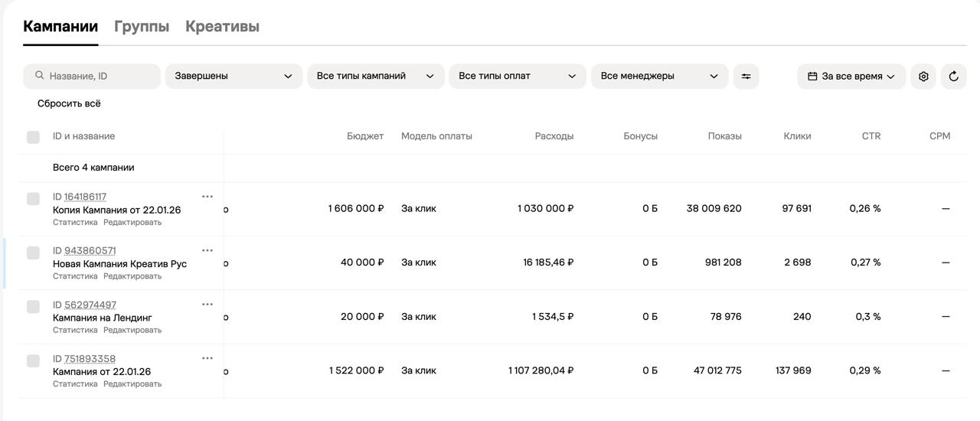Open three-dots menu for campaign 164186117
Viewport: 980px width, 421px height.
(207, 197)
